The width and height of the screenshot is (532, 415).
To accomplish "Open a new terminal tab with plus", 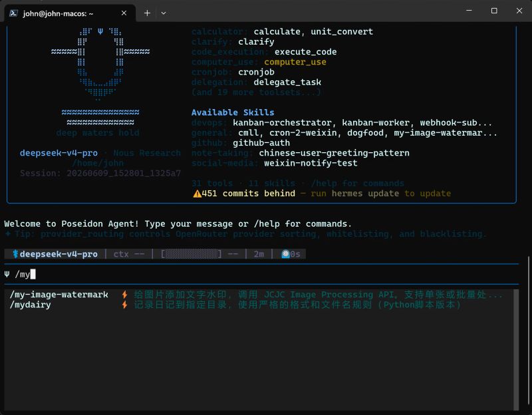I will (x=147, y=13).
